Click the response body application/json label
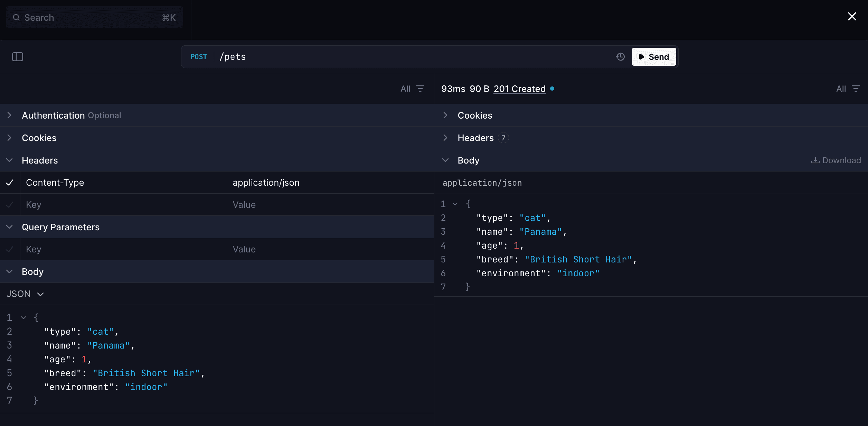 pyautogui.click(x=482, y=182)
